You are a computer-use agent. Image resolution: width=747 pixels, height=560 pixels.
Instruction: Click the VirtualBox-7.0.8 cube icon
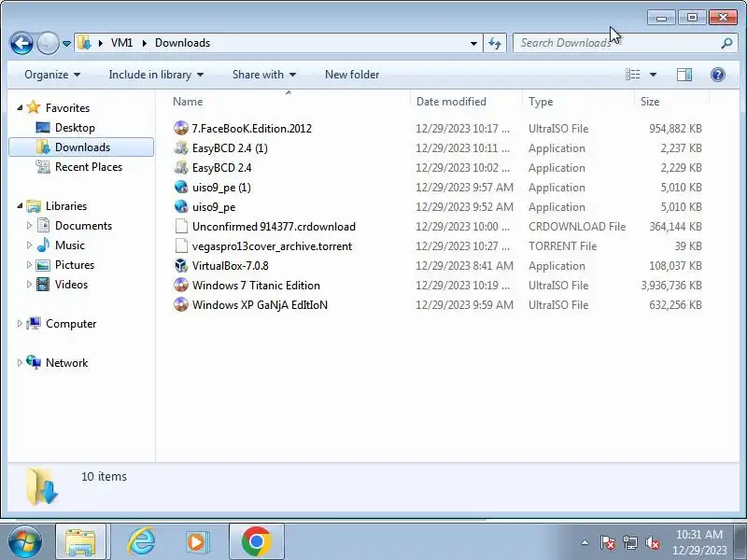181,266
